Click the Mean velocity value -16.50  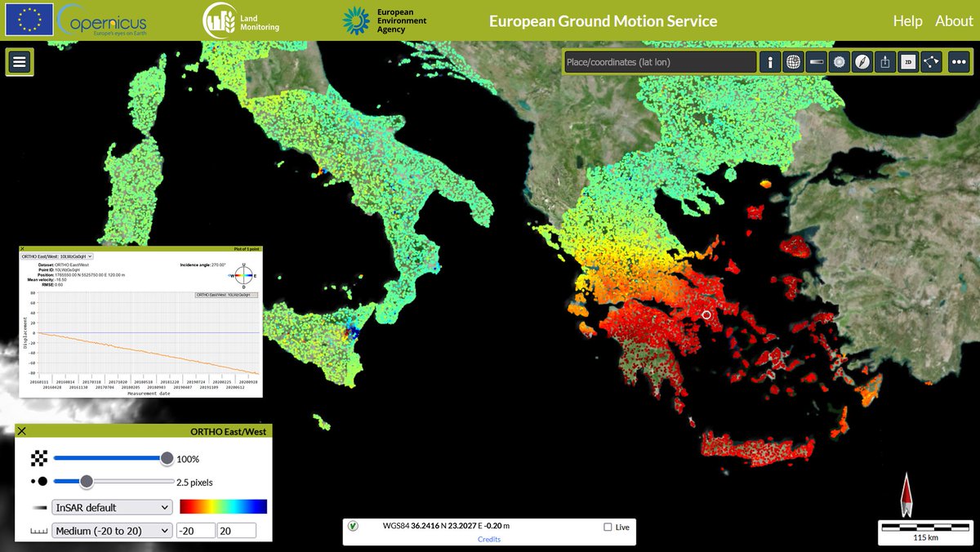pos(61,279)
